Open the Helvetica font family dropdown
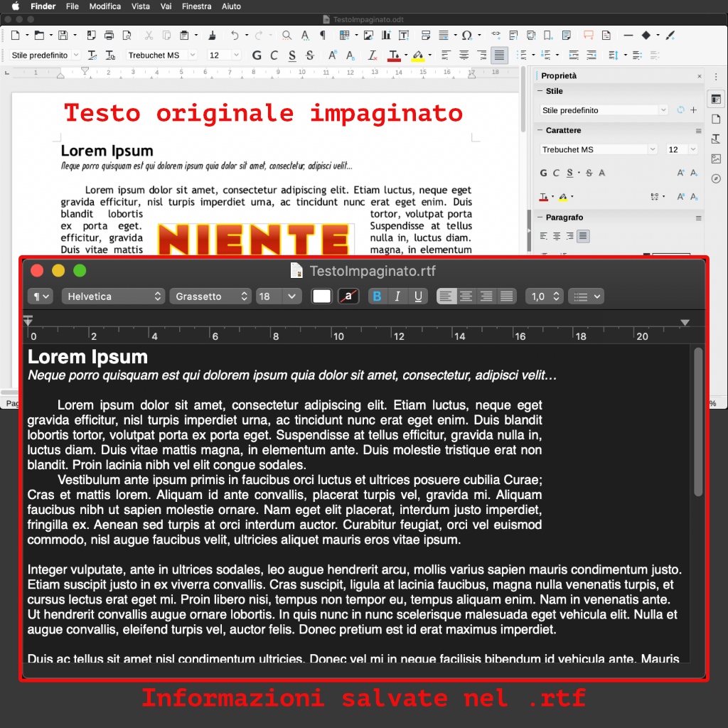728x728 pixels. (x=113, y=296)
